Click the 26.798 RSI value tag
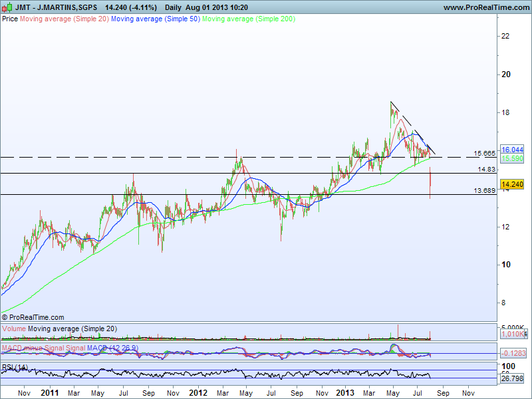The image size is (532, 399). (x=512, y=378)
